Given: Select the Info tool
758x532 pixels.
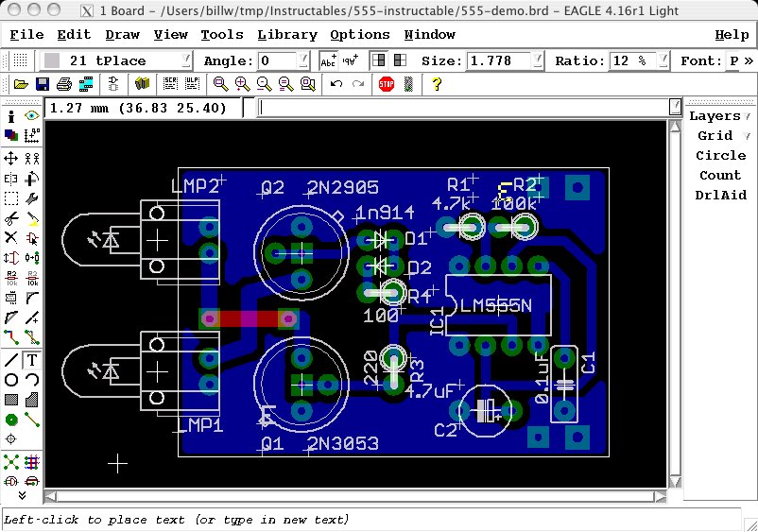Looking at the screenshot, I should [11, 116].
